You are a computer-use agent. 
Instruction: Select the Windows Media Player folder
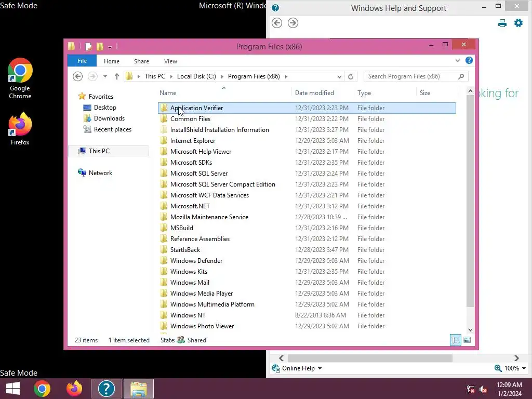[307, 293]
